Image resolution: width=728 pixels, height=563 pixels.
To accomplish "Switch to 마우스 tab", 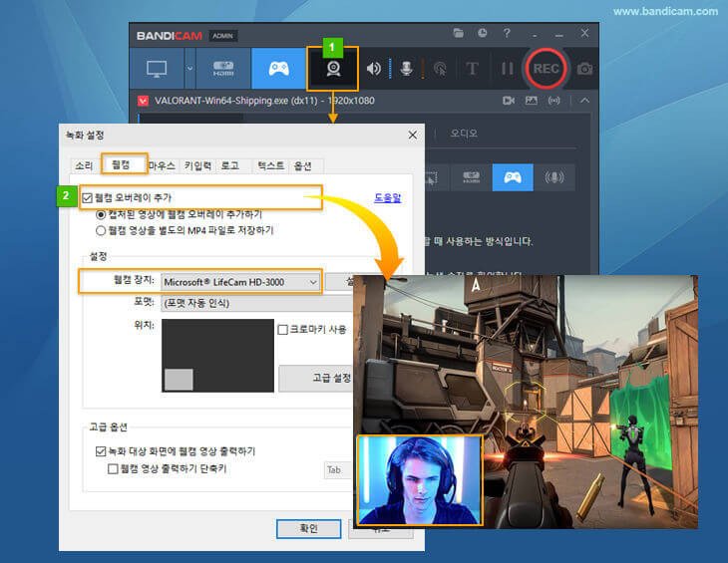I will pyautogui.click(x=162, y=165).
